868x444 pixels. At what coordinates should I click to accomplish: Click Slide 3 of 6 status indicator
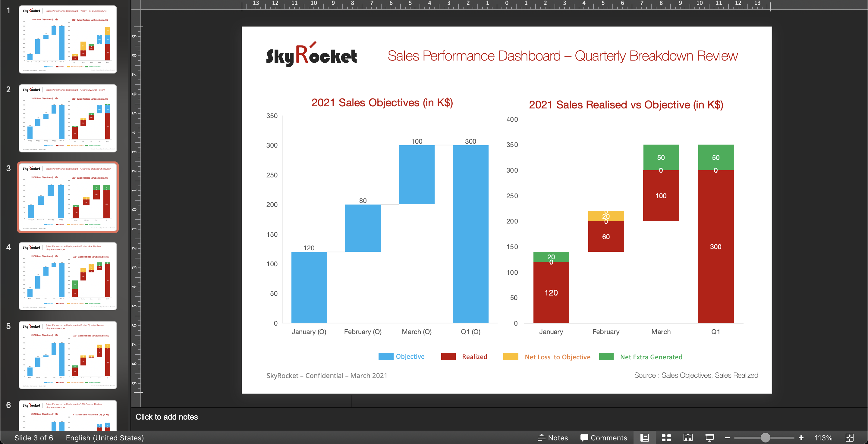tap(34, 438)
